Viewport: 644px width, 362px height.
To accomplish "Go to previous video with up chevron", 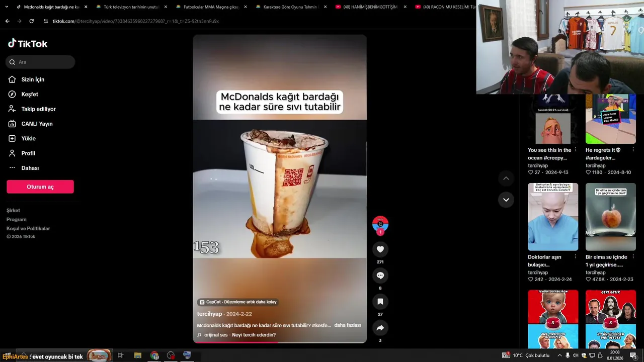I will 506,178.
